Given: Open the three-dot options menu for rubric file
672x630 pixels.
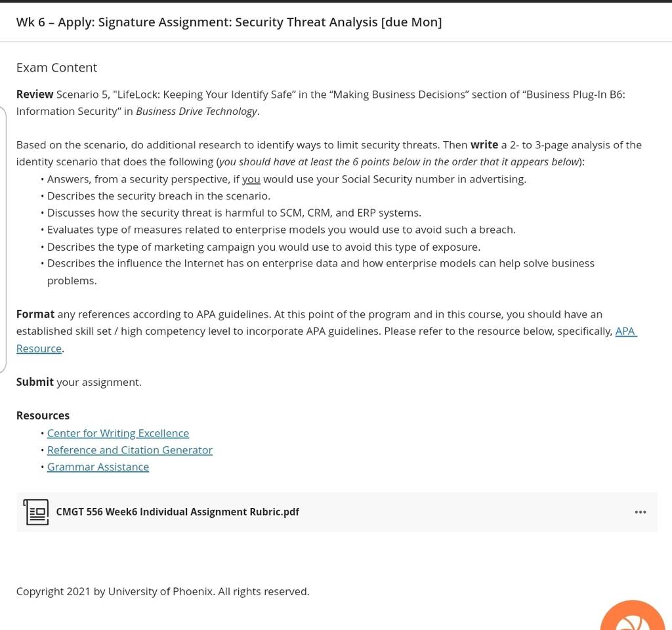Looking at the screenshot, I should [x=640, y=512].
